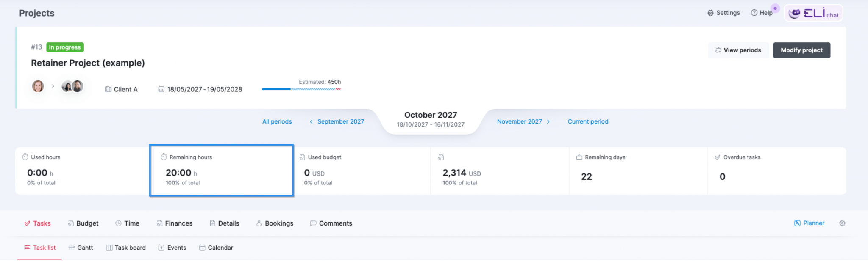Show the Task board view

(x=125, y=248)
